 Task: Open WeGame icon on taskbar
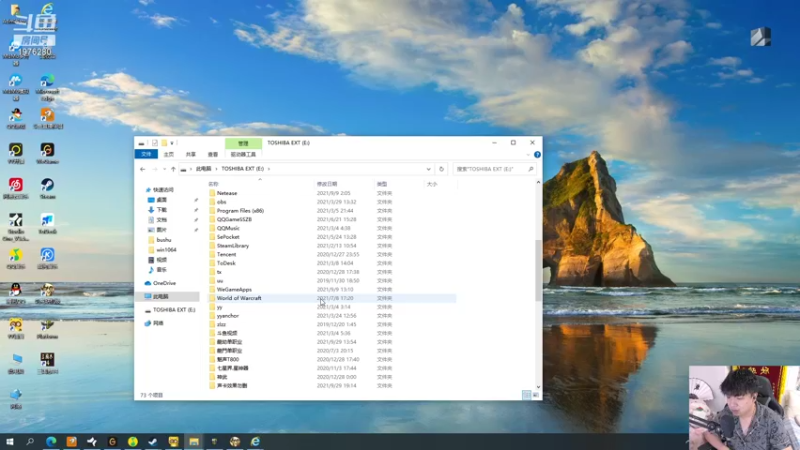[x=112, y=441]
